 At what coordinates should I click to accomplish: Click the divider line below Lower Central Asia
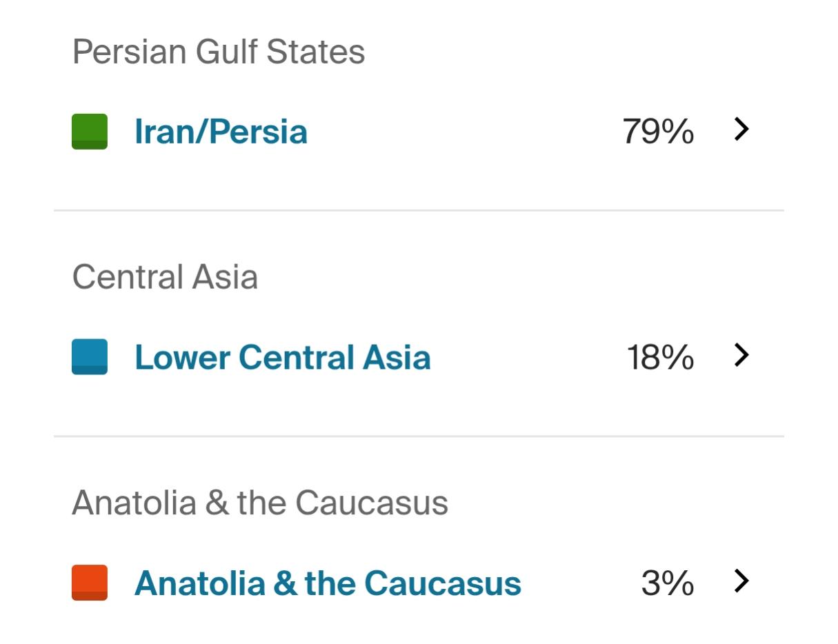click(x=419, y=436)
